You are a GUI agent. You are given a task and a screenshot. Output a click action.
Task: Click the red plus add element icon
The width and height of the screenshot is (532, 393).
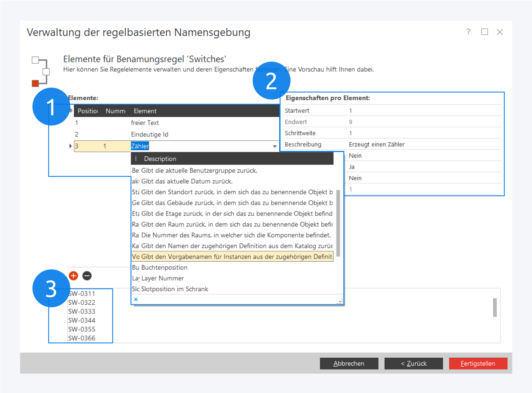click(x=73, y=276)
